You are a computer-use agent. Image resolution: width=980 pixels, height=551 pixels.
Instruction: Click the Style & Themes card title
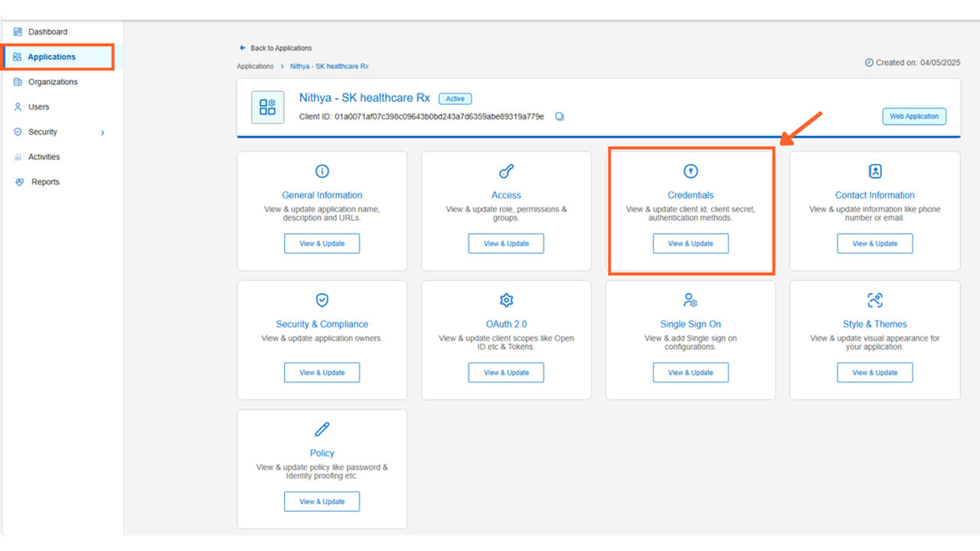pyautogui.click(x=875, y=324)
